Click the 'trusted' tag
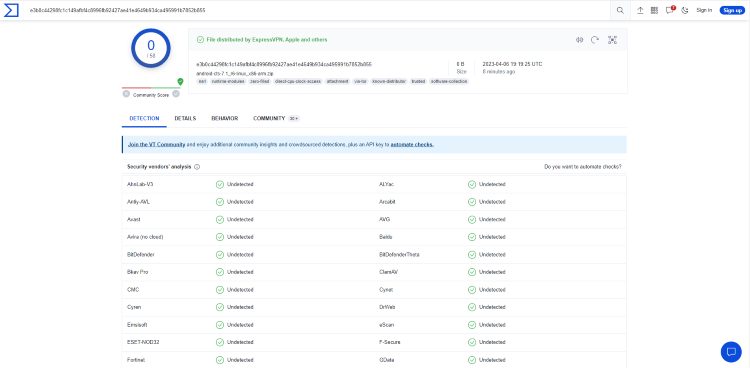Screen dimensions: 750x368 tap(418, 81)
